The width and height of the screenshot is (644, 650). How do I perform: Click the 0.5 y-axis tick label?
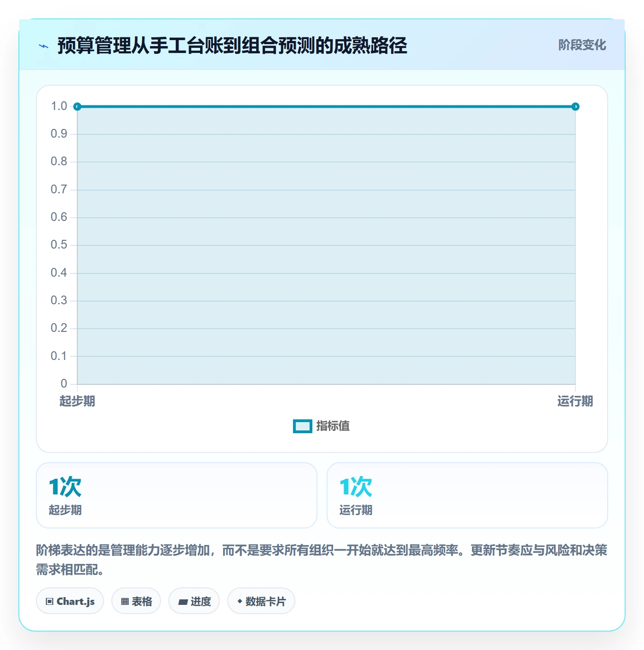coord(59,245)
